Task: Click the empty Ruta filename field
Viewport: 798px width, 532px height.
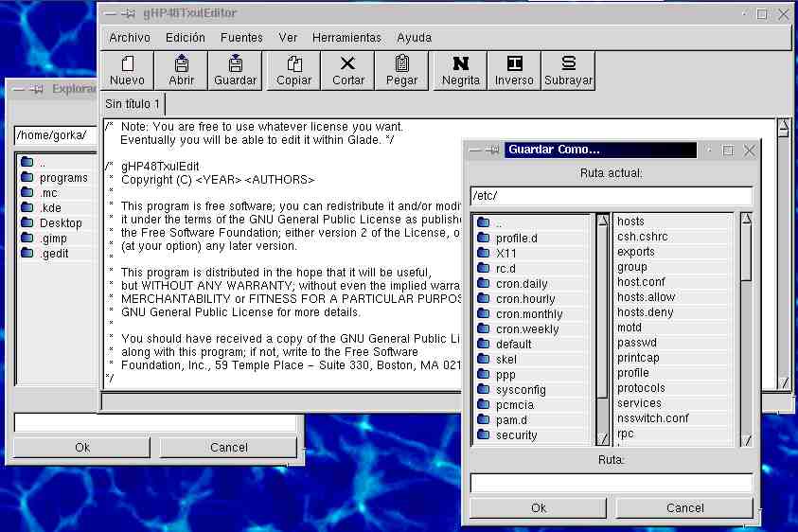Action: [x=612, y=483]
